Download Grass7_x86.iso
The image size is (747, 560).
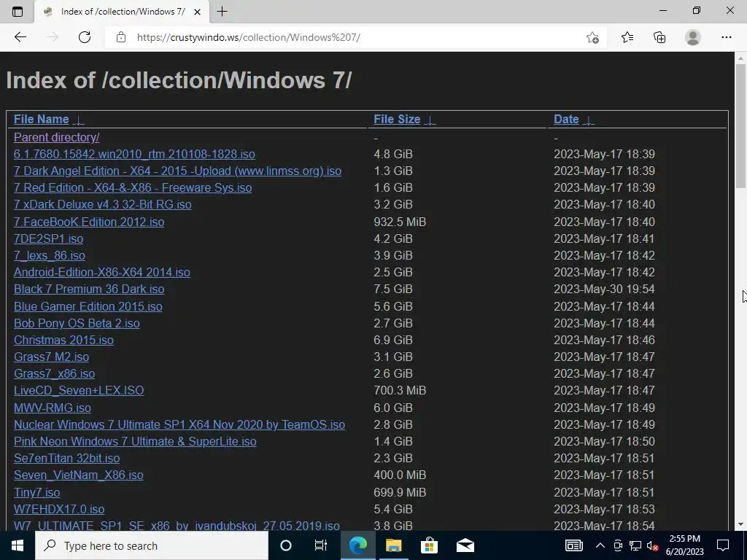[x=54, y=373]
